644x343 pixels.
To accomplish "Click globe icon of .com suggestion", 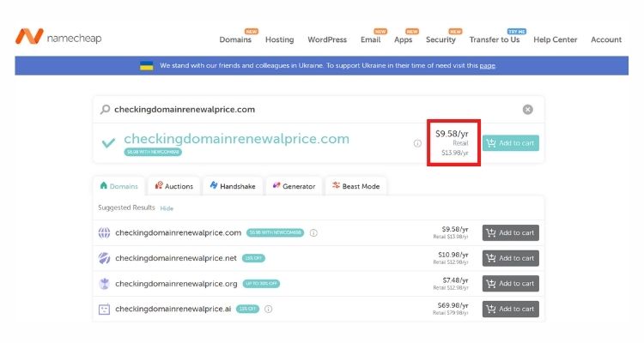I will pyautogui.click(x=104, y=232).
